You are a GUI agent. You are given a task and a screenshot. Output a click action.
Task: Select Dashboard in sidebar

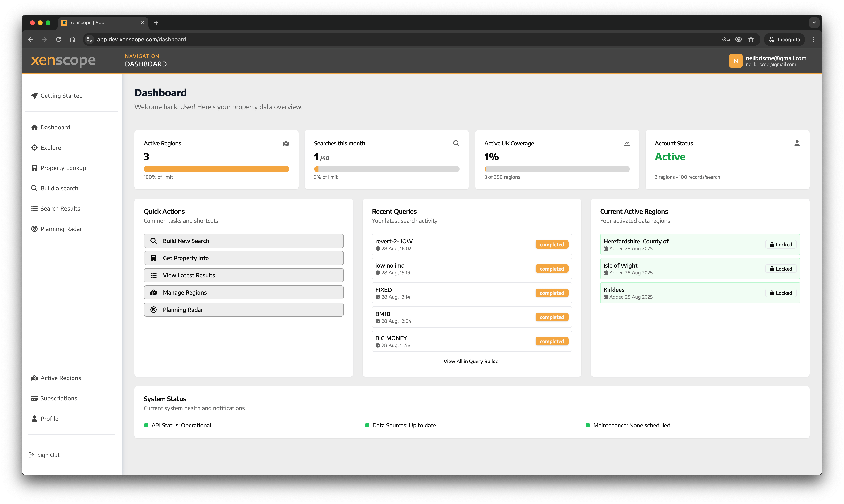point(55,127)
